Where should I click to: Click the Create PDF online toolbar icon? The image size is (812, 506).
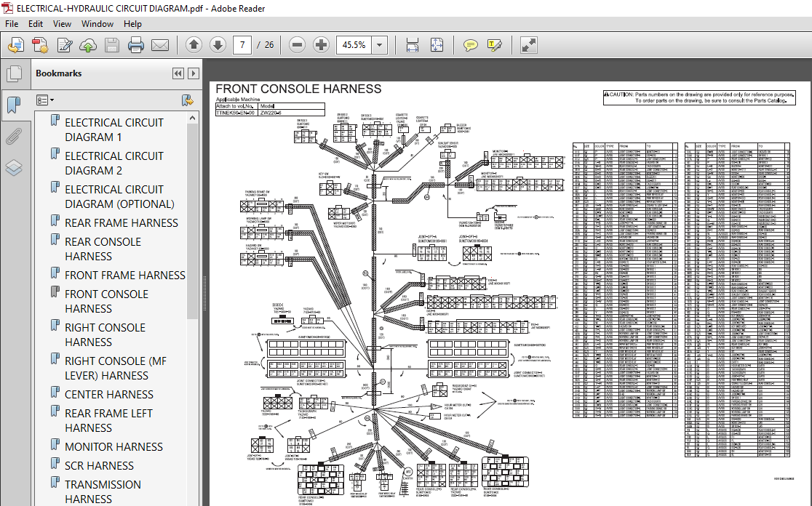click(16, 46)
